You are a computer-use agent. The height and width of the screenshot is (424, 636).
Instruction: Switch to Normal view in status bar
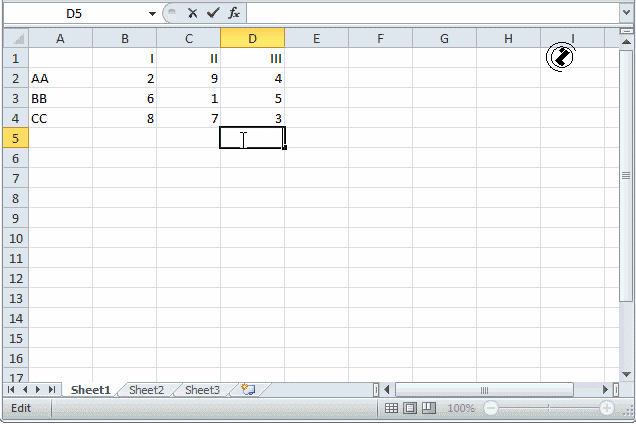coord(392,408)
